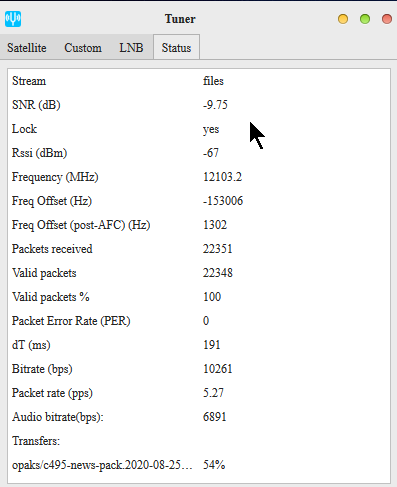Select the SNR (dB) value -9.75
Image resolution: width=397 pixels, height=487 pixels.
click(x=215, y=105)
